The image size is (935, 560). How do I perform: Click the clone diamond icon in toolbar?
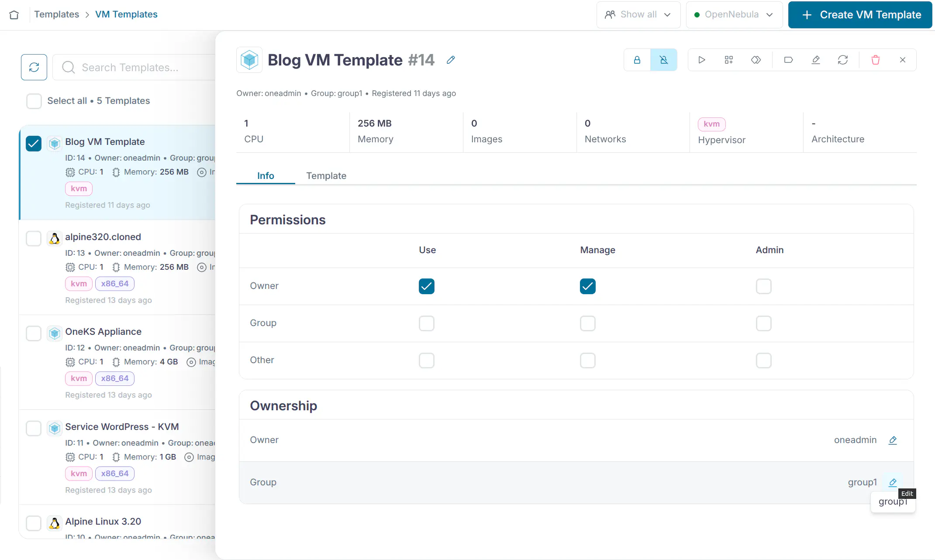pos(756,60)
